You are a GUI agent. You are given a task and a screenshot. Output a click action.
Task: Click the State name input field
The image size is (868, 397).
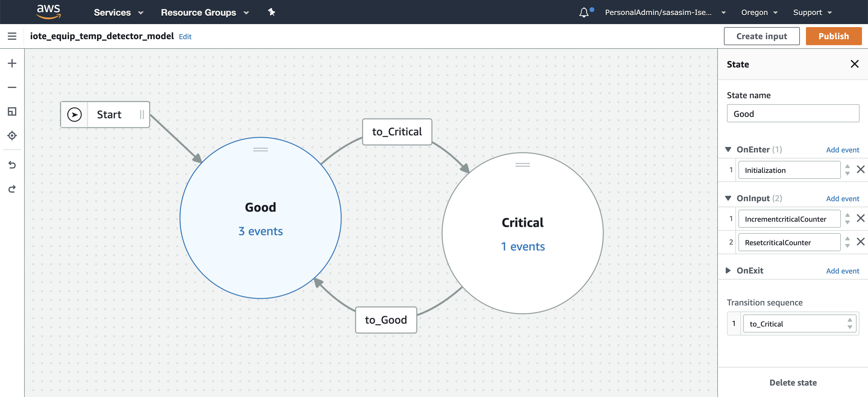[793, 114]
